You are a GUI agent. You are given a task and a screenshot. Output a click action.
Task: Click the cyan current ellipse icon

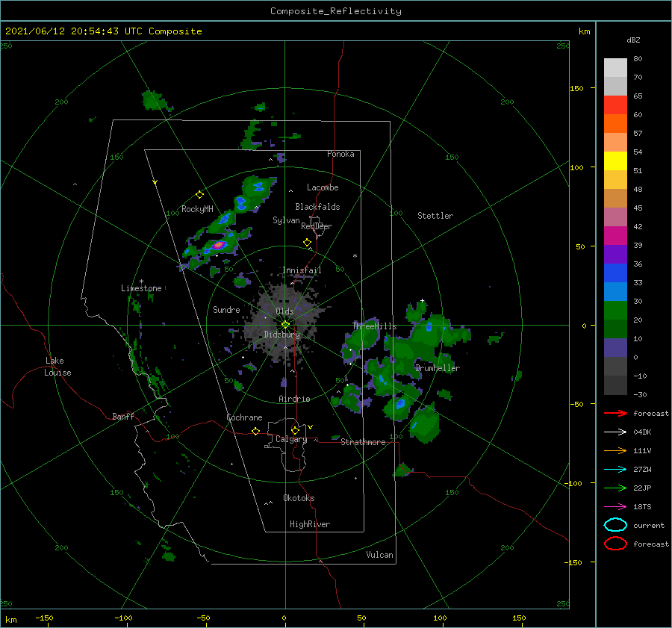[615, 525]
